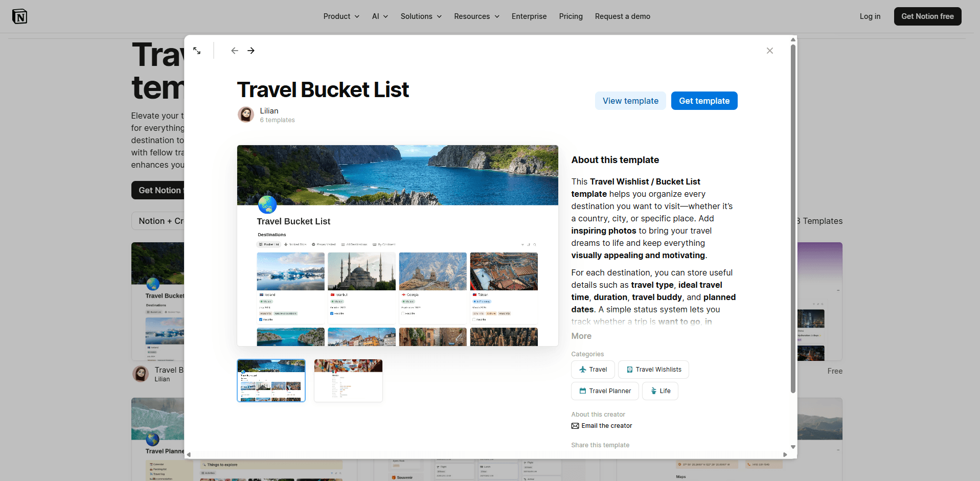Go to next template with forward arrow
Image resolution: width=980 pixels, height=481 pixels.
pos(251,51)
